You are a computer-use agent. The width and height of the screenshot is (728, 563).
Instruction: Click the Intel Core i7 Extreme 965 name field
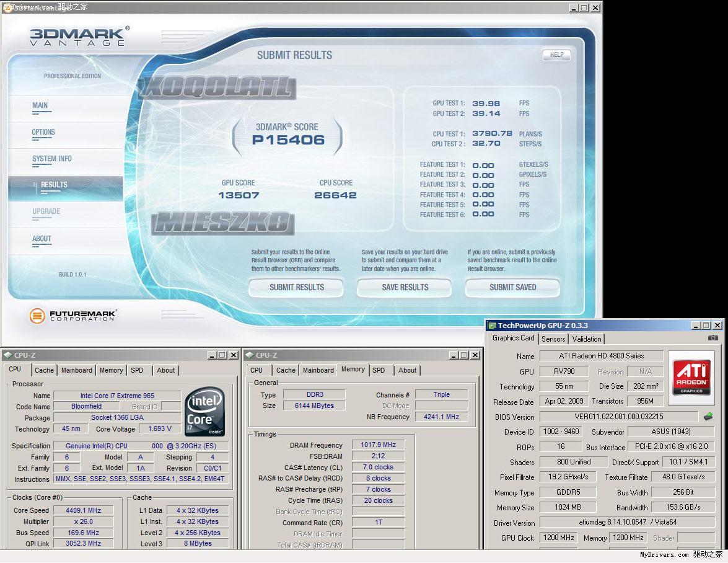(117, 396)
